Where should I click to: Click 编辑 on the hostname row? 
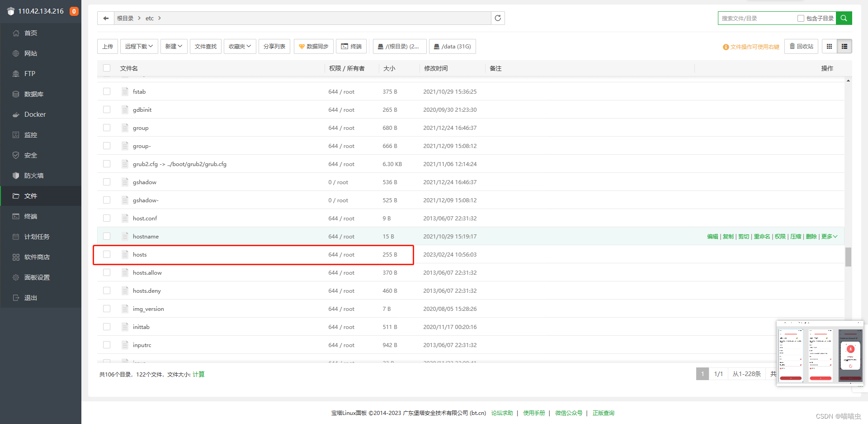[x=712, y=236]
